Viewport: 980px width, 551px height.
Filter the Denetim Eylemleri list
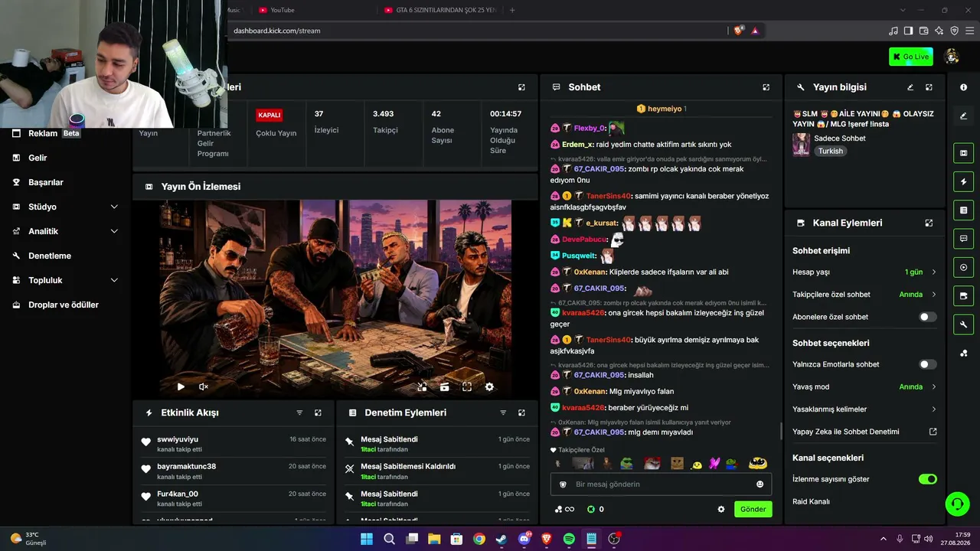point(503,412)
